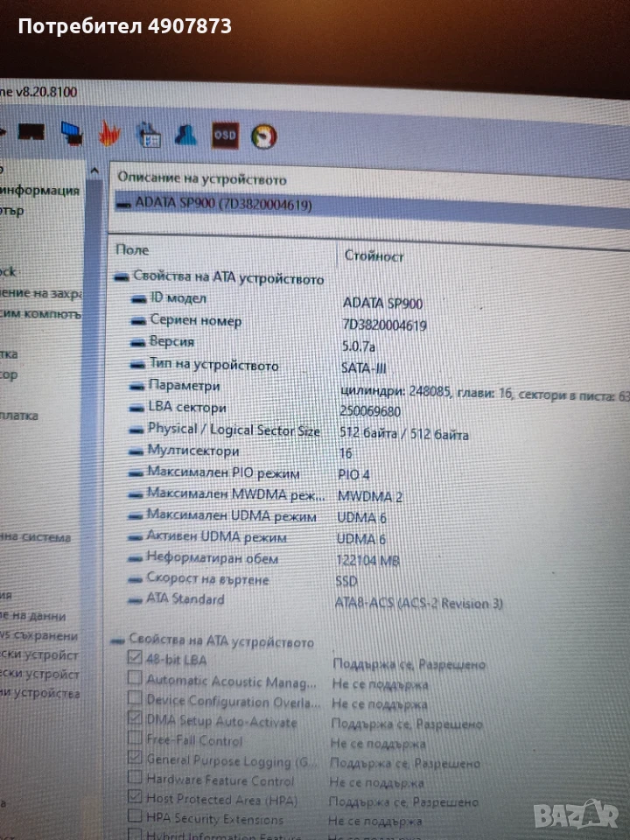
Task: Select firmware version value 5.0.7a
Action: click(x=359, y=346)
